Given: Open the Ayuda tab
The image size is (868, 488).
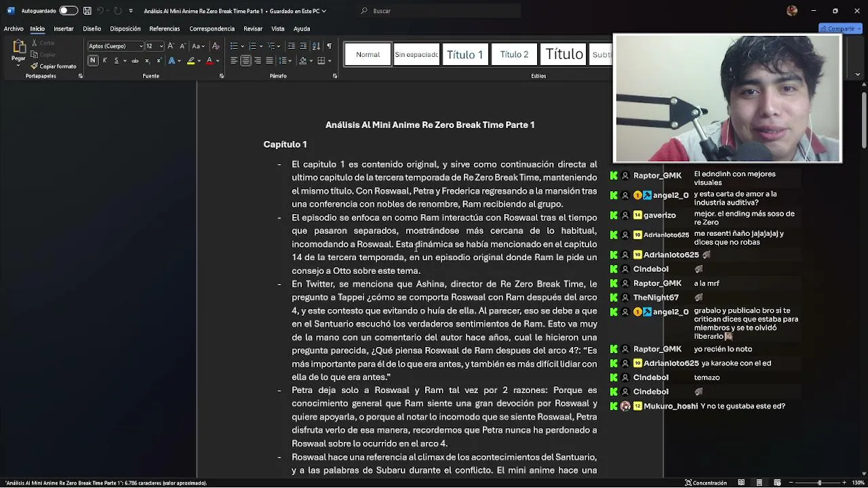Looking at the screenshot, I should click(302, 28).
